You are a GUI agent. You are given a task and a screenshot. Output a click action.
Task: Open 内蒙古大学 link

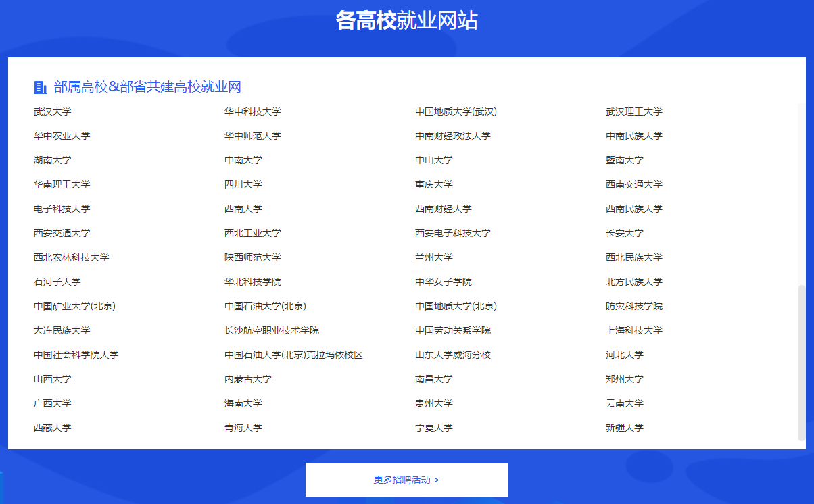pyautogui.click(x=248, y=379)
